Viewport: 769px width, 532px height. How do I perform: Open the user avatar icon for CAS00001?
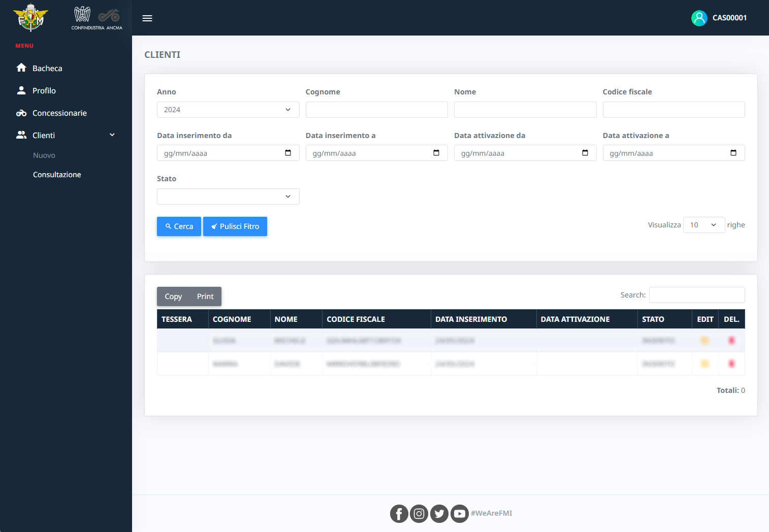point(699,18)
